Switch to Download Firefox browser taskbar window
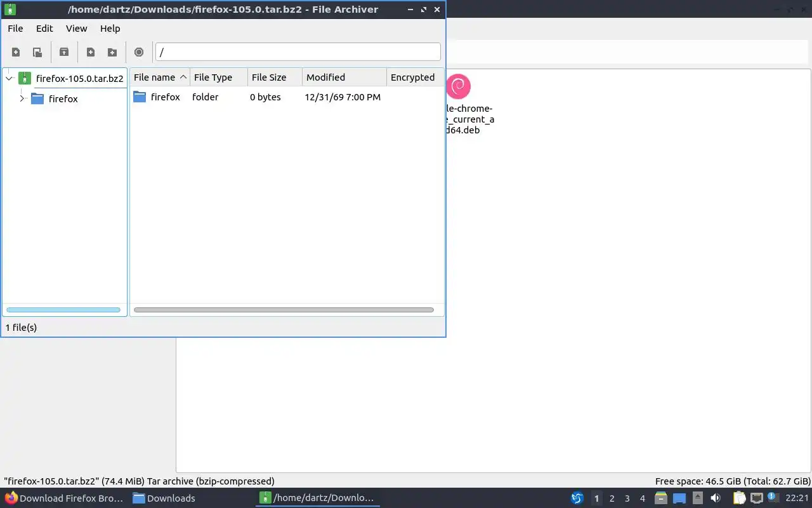Viewport: 812px width, 508px height. [63, 498]
